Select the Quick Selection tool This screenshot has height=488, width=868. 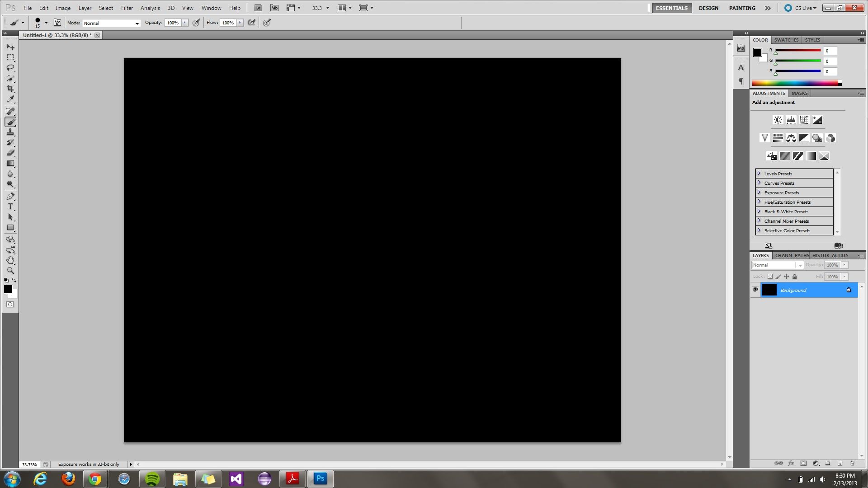coord(10,78)
